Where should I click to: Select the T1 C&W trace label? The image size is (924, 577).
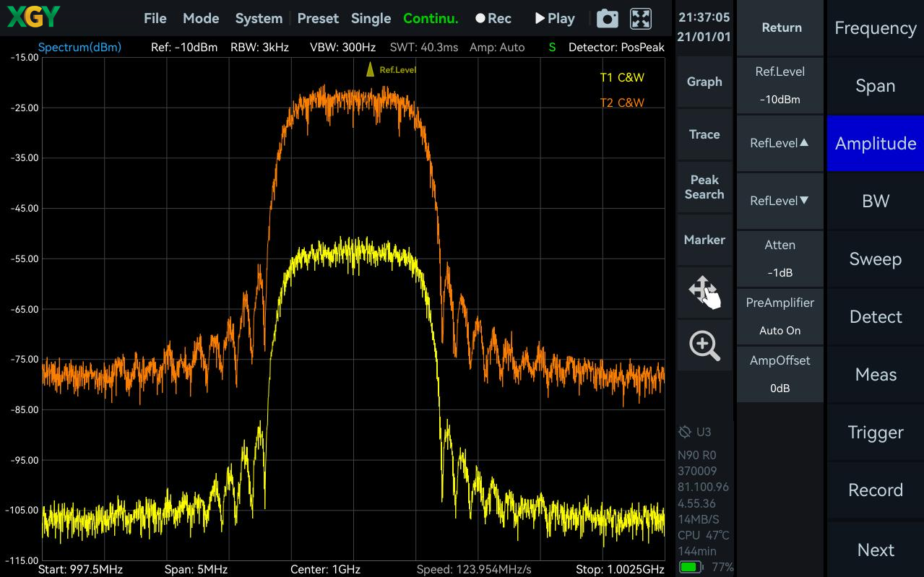tap(622, 78)
